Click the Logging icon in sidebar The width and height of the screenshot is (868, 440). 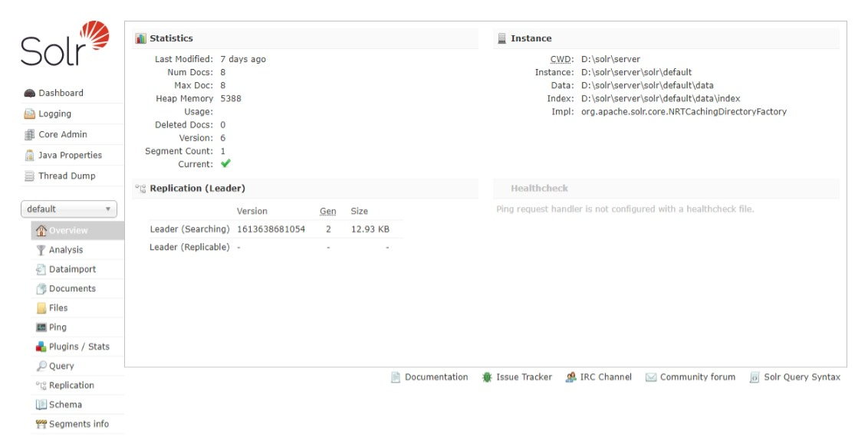29,113
